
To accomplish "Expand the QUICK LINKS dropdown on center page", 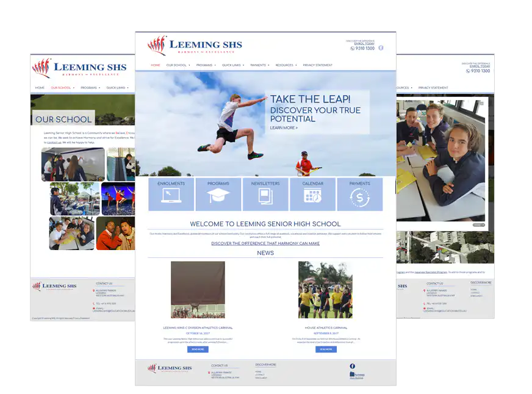I will click(x=233, y=65).
